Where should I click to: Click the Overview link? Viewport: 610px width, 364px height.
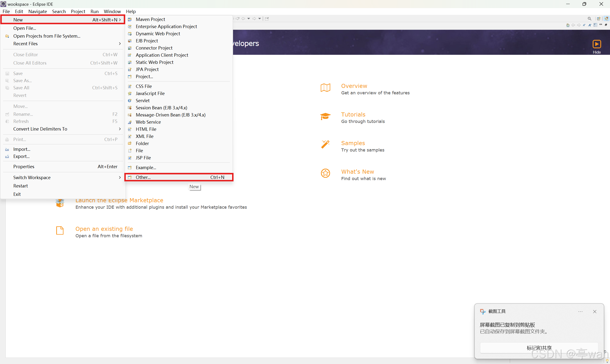pyautogui.click(x=354, y=86)
